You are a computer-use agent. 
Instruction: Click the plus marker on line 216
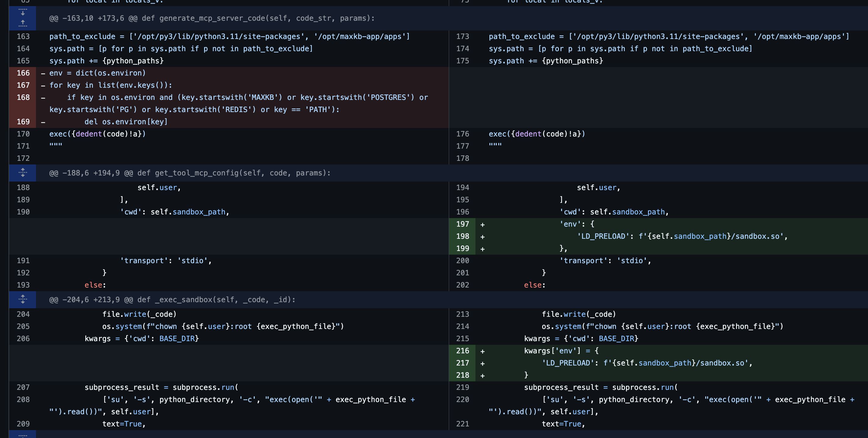pyautogui.click(x=482, y=351)
